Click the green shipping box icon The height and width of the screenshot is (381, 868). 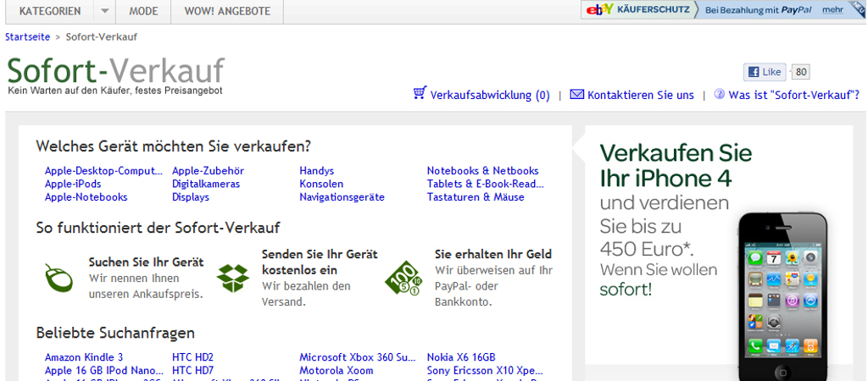(x=232, y=278)
